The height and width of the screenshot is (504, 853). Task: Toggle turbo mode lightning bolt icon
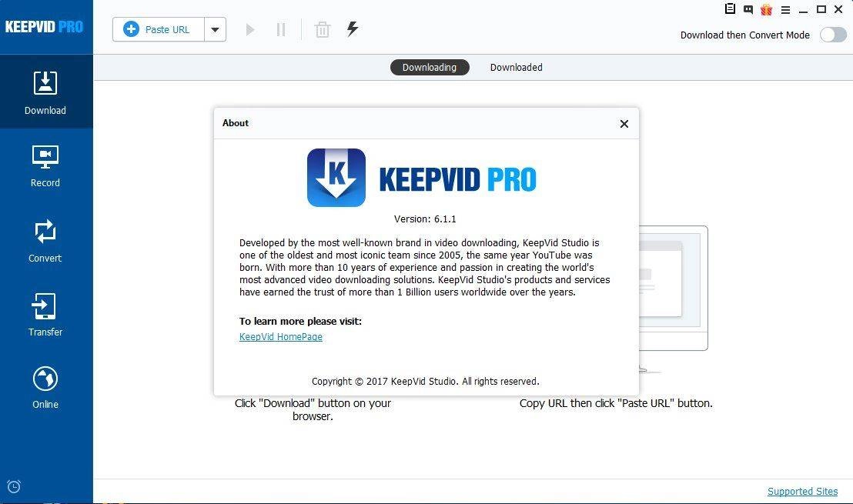[x=353, y=28]
